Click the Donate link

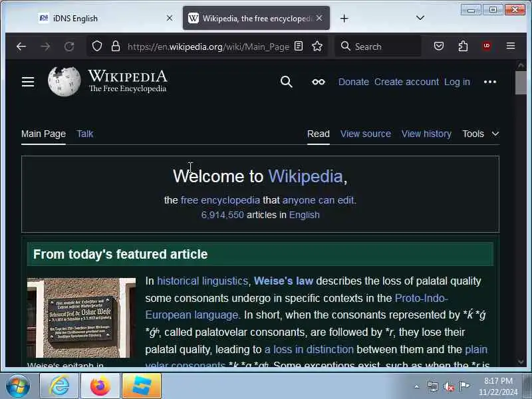coord(354,82)
